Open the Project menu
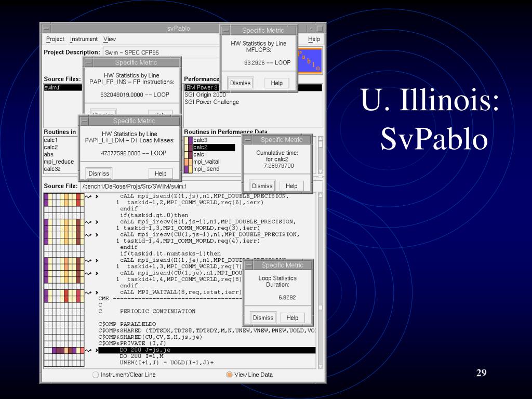Image resolution: width=532 pixels, height=399 pixels. tap(55, 39)
